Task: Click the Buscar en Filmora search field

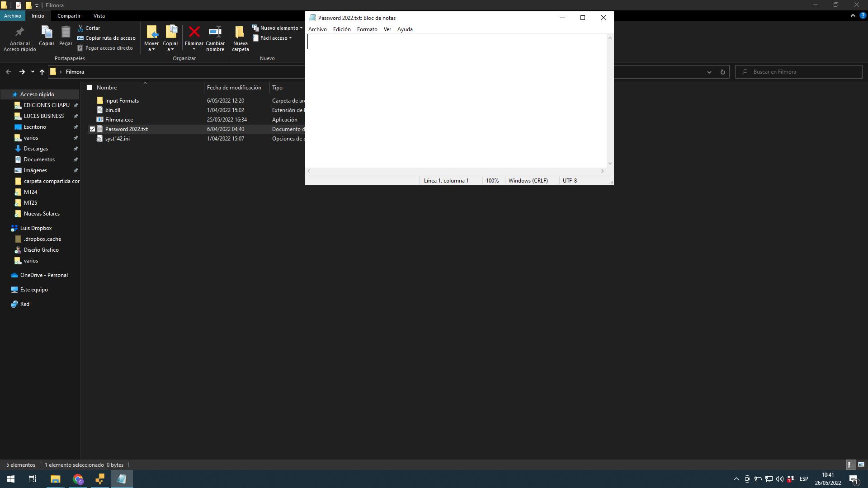Action: tap(805, 72)
